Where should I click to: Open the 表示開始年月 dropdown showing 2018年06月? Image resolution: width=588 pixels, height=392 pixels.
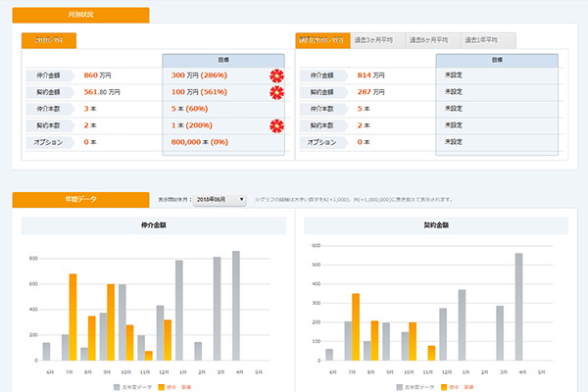pos(220,199)
